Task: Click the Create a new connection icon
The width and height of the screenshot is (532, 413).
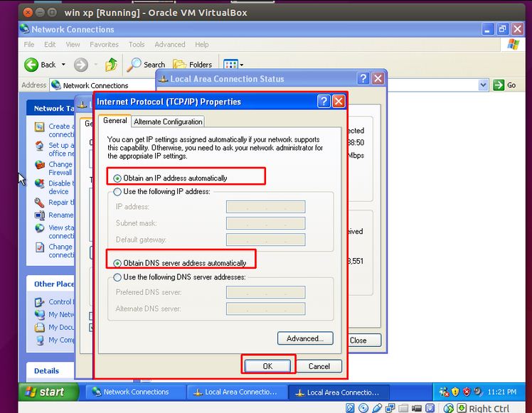Action: tap(40, 127)
